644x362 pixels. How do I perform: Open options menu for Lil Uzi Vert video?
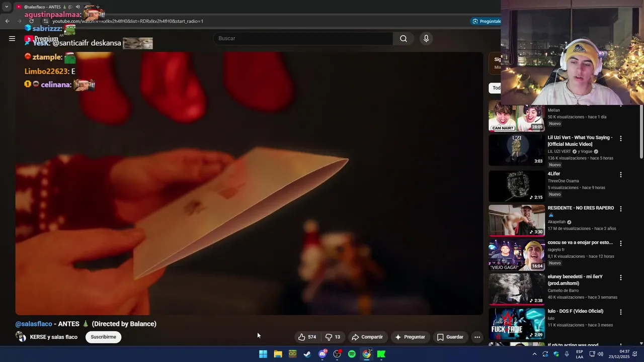[620, 138]
